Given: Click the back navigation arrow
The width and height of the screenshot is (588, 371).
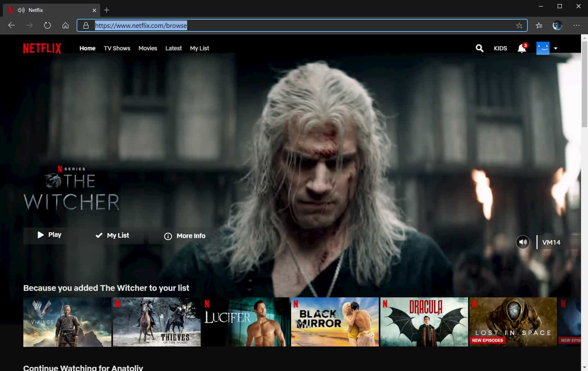Looking at the screenshot, I should (x=11, y=25).
